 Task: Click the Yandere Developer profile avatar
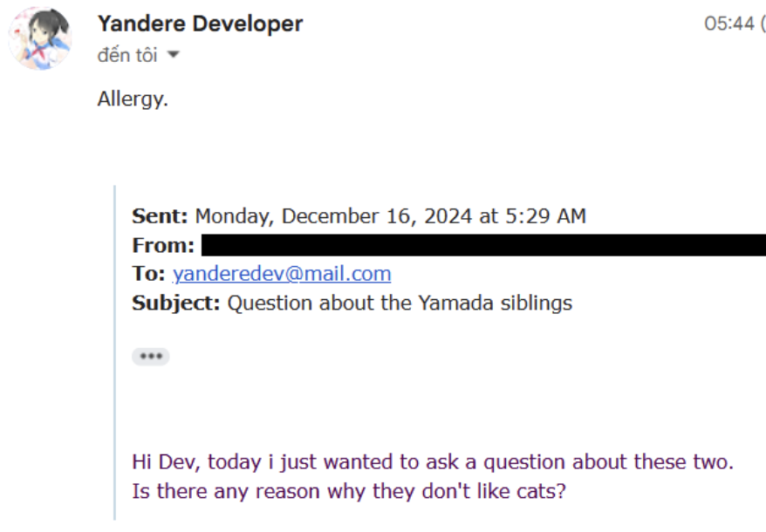point(39,39)
